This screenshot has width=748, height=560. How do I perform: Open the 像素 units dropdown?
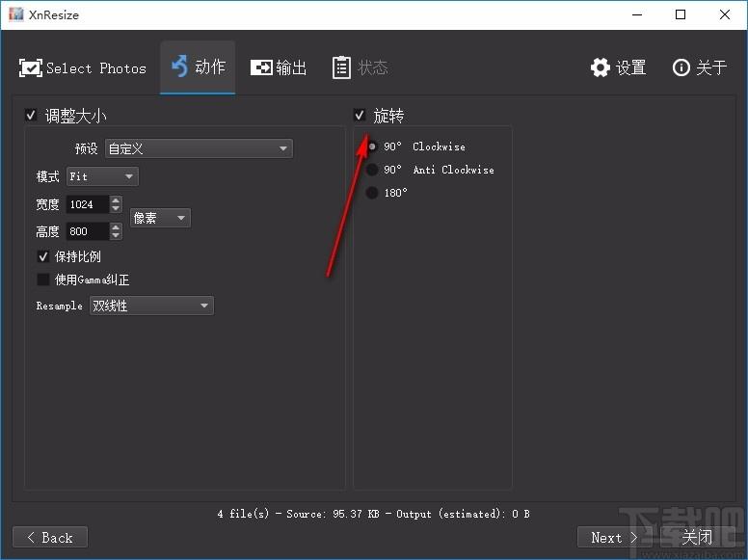[160, 218]
